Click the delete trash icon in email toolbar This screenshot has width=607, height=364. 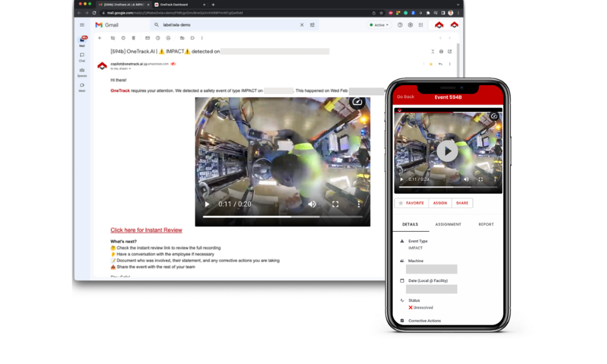click(134, 38)
